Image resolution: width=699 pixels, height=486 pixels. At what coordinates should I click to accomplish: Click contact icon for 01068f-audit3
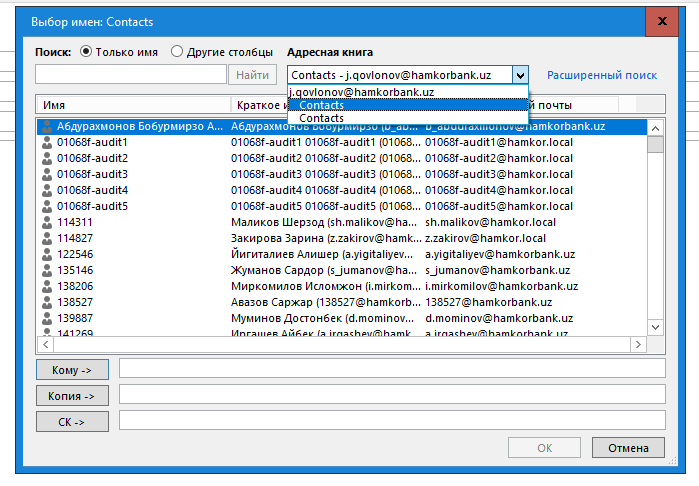pos(47,174)
